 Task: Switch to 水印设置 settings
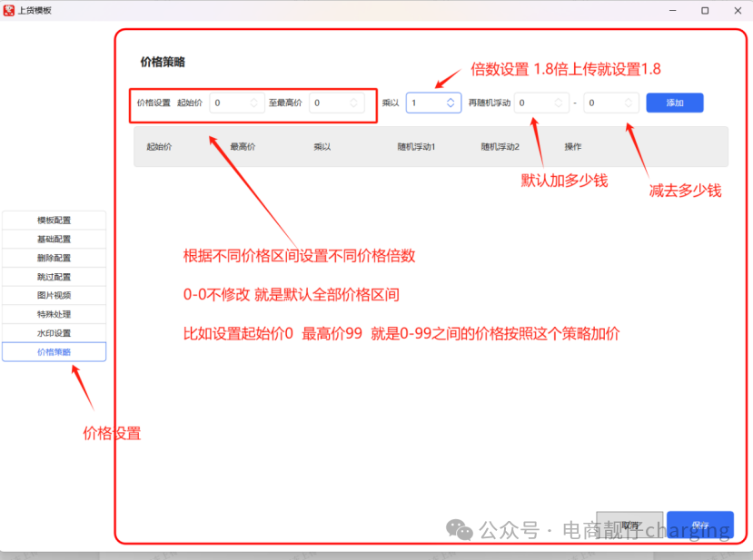(x=53, y=332)
